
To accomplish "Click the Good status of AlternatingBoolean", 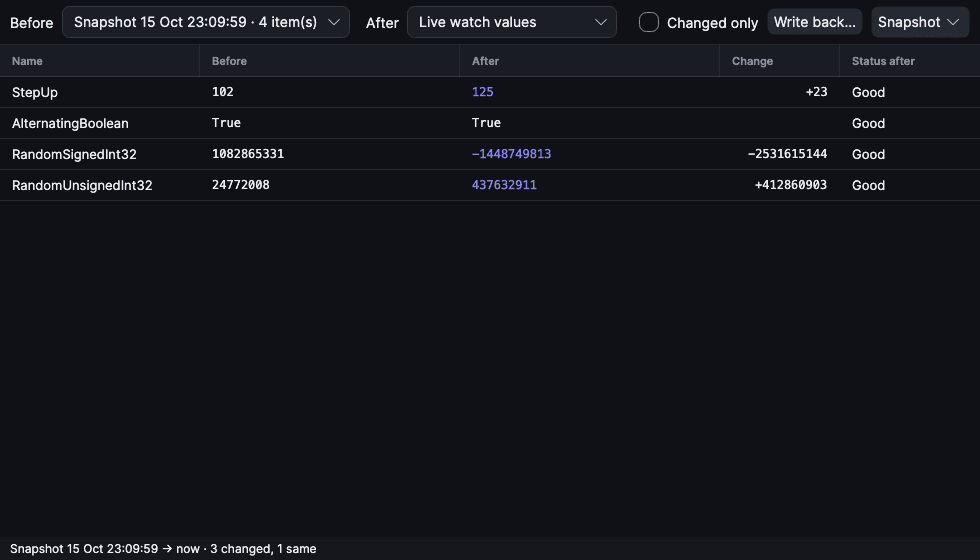I will [x=868, y=123].
